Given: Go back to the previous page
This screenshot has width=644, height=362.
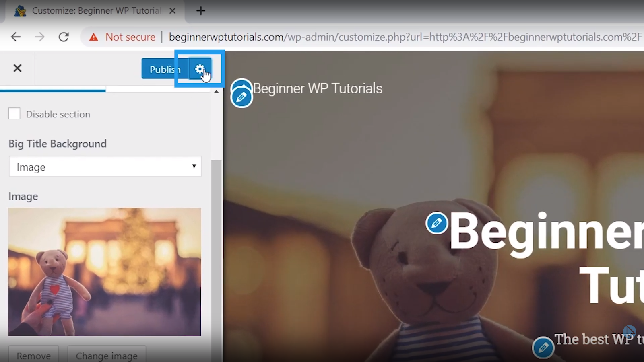Looking at the screenshot, I should pos(16,37).
